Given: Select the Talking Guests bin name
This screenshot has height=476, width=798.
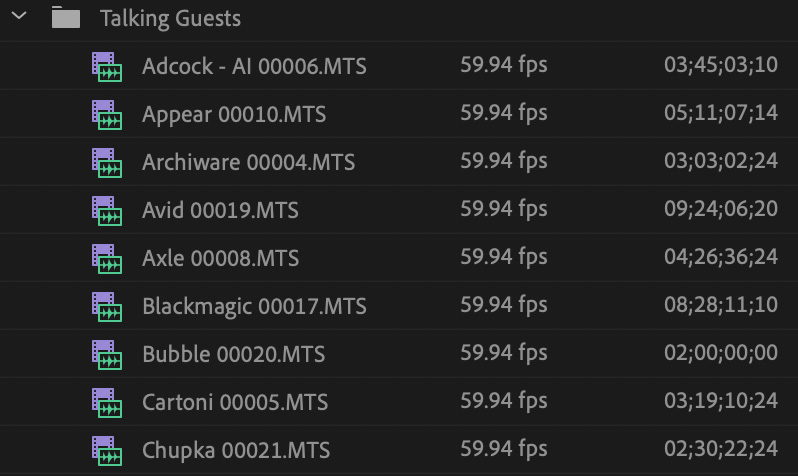Looking at the screenshot, I should 170,19.
